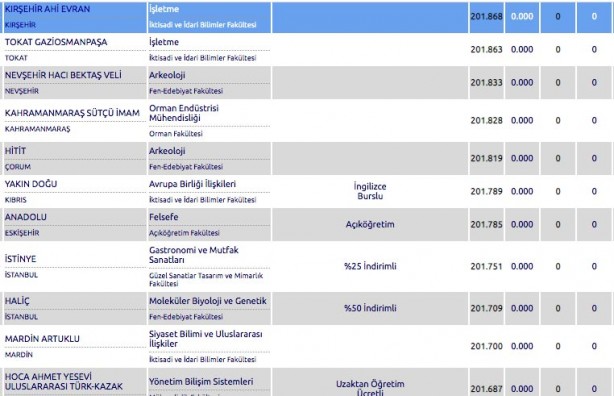Select the ANADOLU university name
This screenshot has height=396, width=614.
25,217
